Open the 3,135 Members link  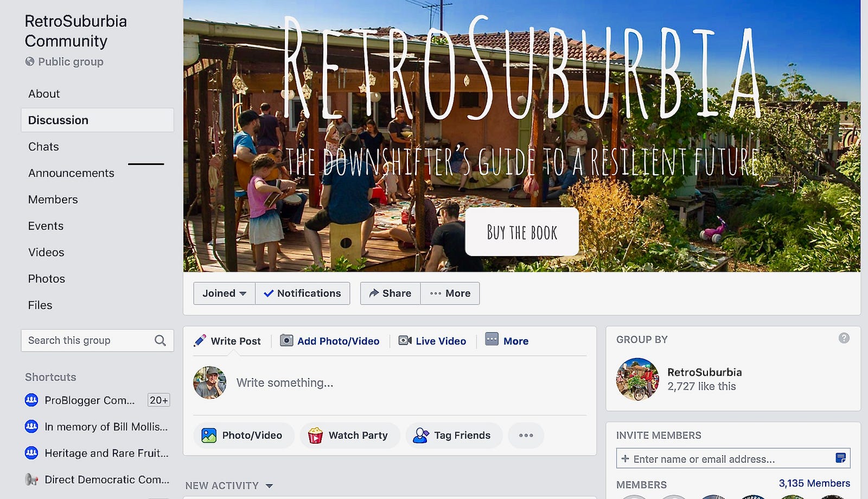[x=814, y=483]
